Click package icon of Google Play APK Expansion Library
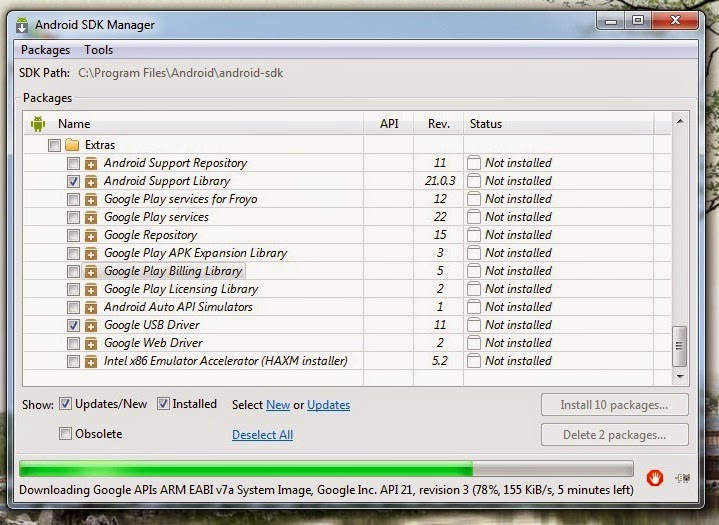Viewport: 719px width, 525px height. 91,253
